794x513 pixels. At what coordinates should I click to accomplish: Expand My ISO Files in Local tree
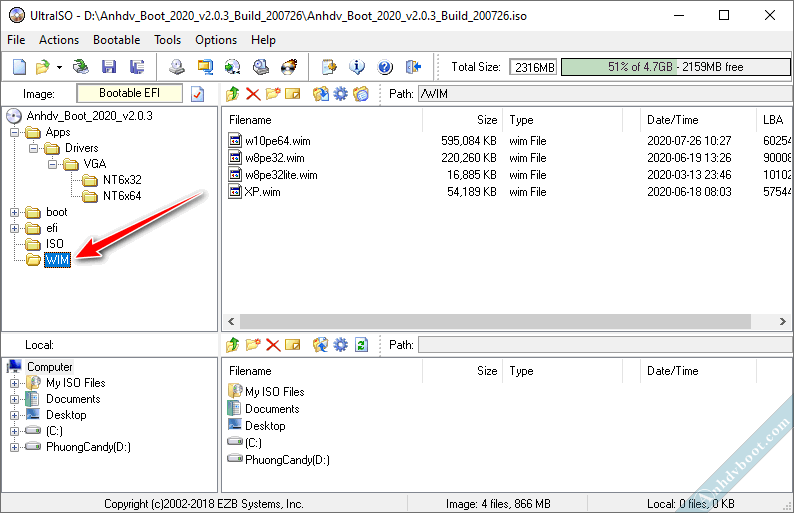[x=15, y=383]
